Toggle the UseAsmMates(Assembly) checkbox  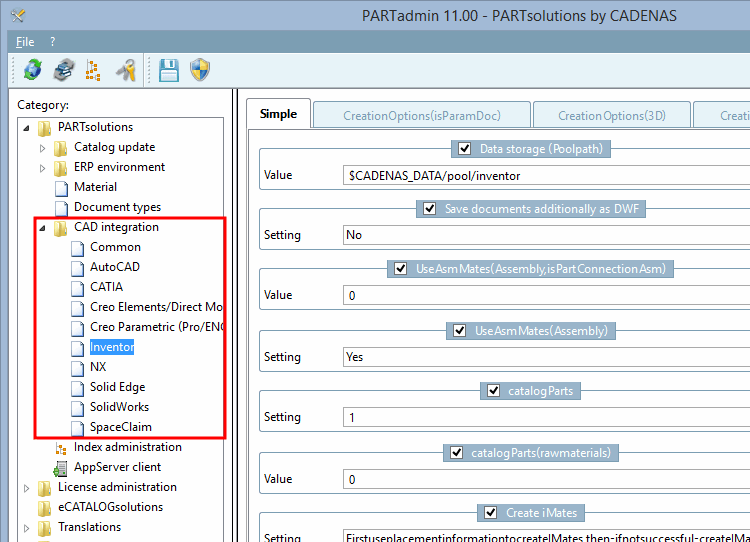tap(460, 331)
